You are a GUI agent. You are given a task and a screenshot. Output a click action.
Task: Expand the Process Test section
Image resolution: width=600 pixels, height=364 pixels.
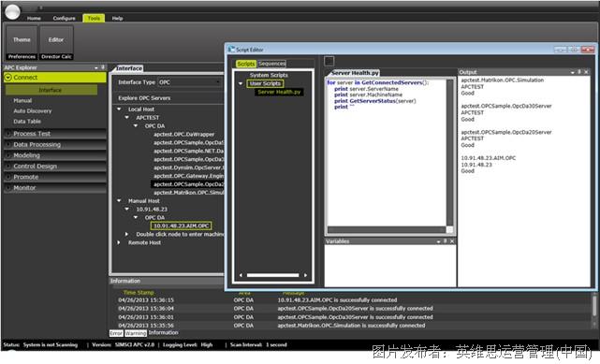click(55, 134)
